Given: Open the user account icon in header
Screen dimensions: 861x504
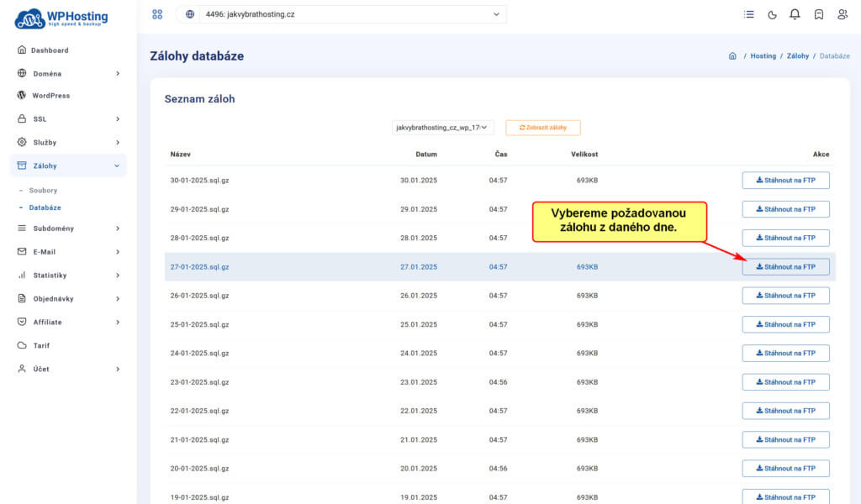Looking at the screenshot, I should click(x=842, y=14).
